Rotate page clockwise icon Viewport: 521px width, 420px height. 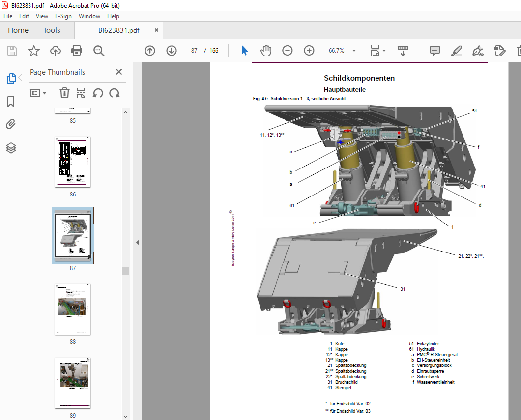coord(115,93)
